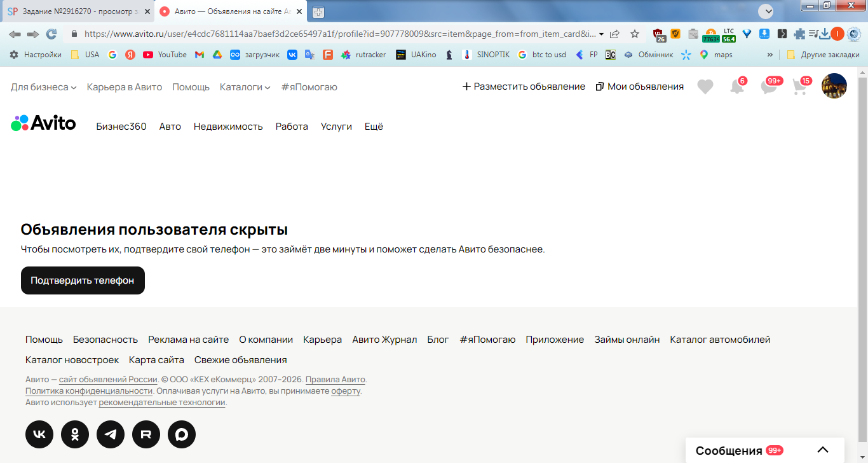
Task: Click the Avito user avatar thumbnail
Action: (834, 86)
